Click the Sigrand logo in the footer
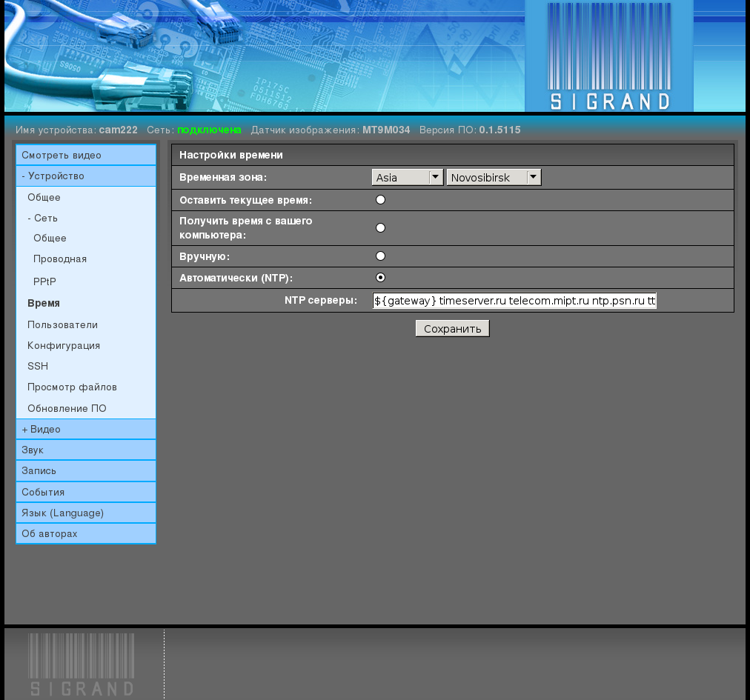The image size is (750, 700). pyautogui.click(x=82, y=664)
